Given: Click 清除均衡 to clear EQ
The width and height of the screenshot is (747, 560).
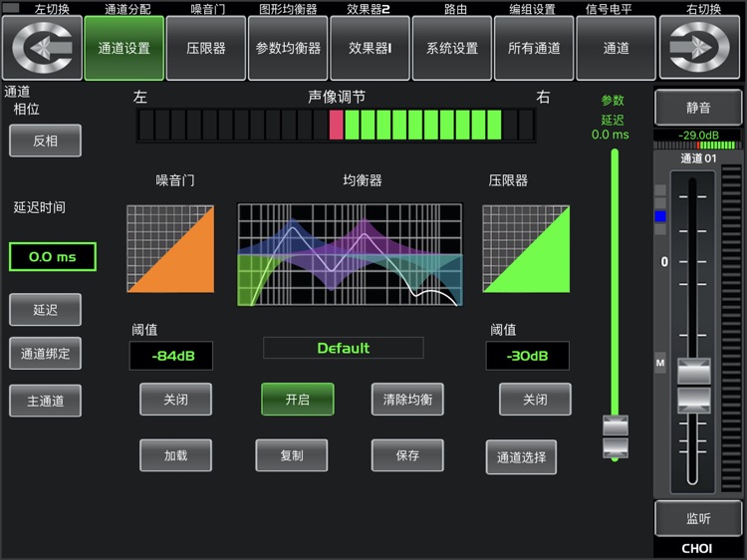Looking at the screenshot, I should (407, 400).
